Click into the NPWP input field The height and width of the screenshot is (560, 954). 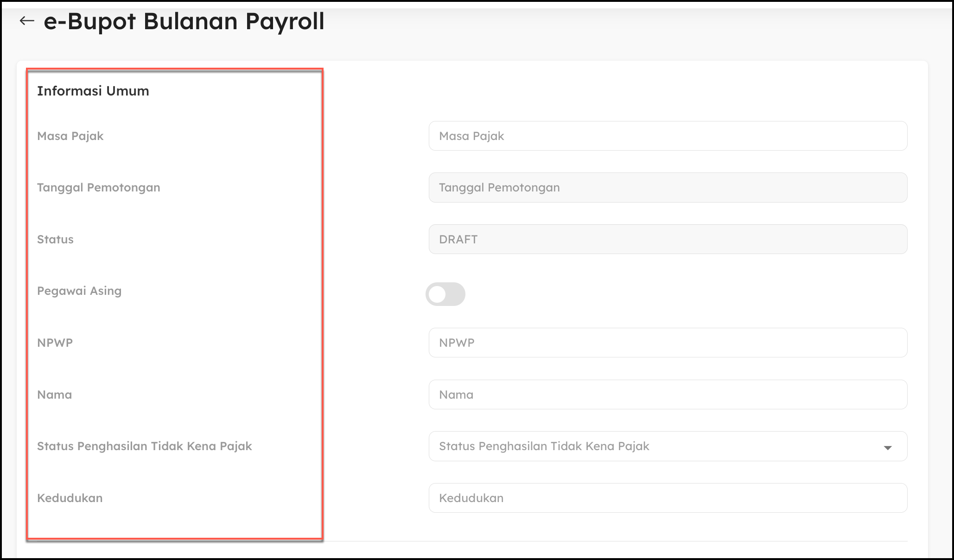(x=668, y=343)
